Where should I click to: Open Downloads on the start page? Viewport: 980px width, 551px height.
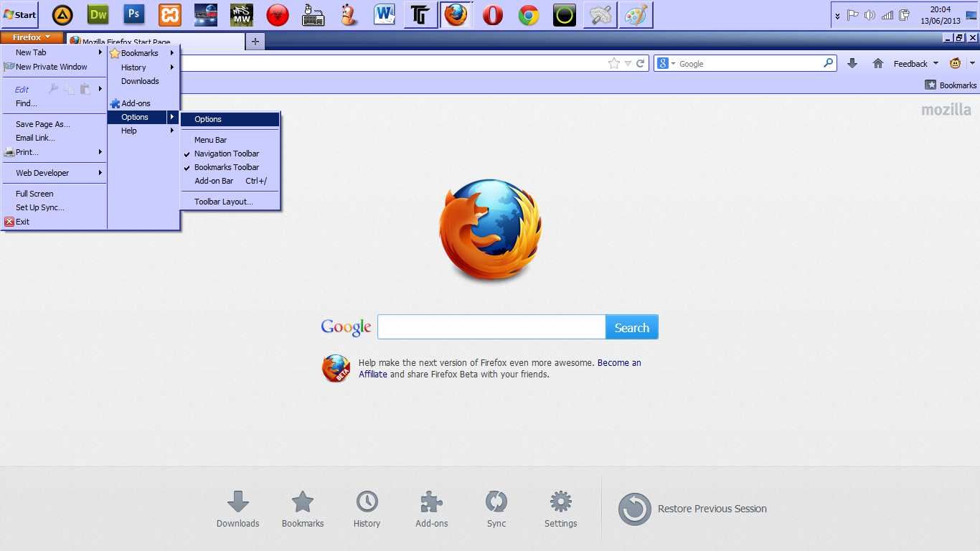pos(238,509)
